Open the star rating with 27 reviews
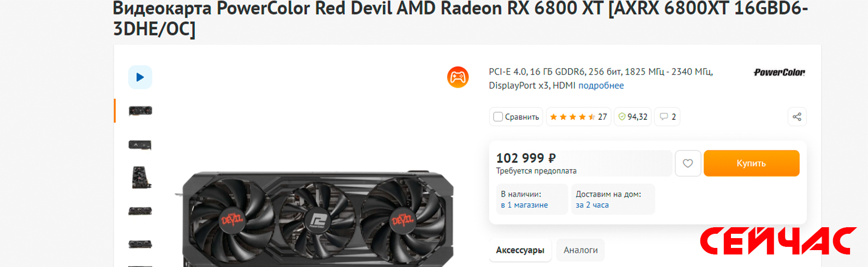This screenshot has height=267, width=868. pyautogui.click(x=578, y=117)
